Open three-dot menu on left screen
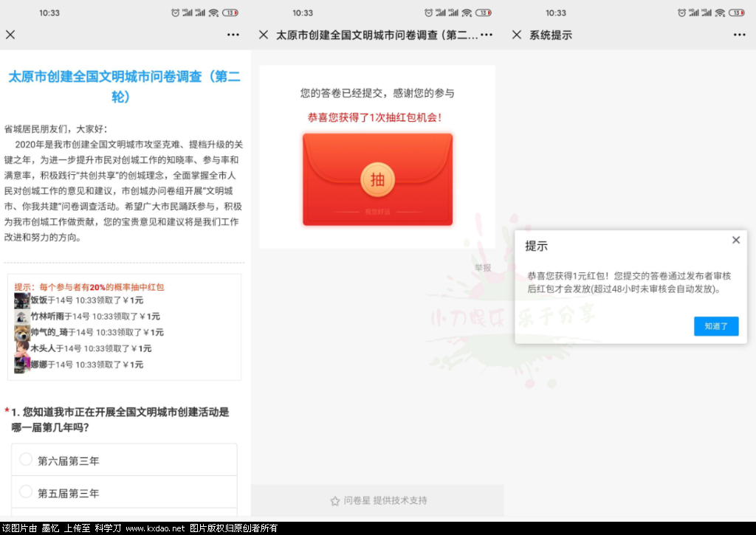This screenshot has width=756, height=535. pyautogui.click(x=233, y=35)
